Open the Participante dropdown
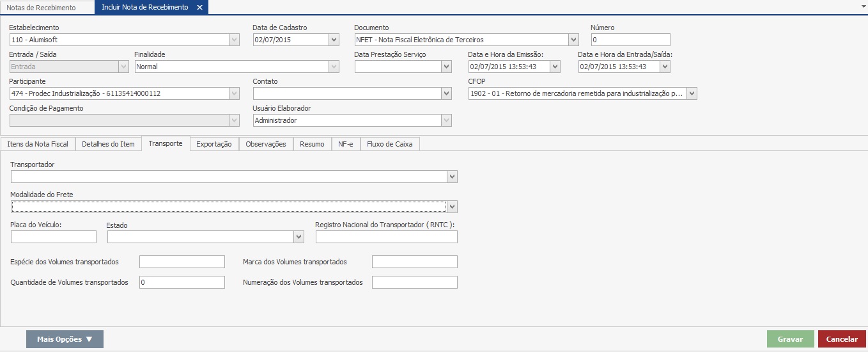868x352 pixels. tap(234, 93)
